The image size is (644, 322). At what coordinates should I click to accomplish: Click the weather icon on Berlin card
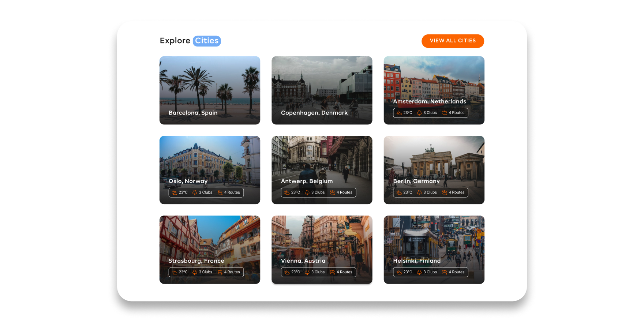399,193
